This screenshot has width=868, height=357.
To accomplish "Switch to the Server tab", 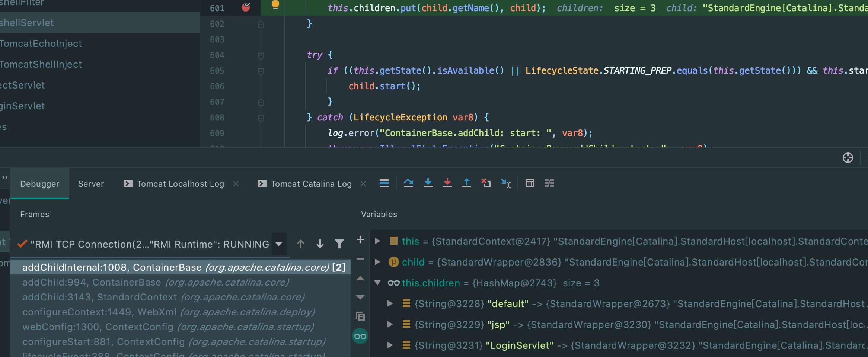I will [x=91, y=184].
